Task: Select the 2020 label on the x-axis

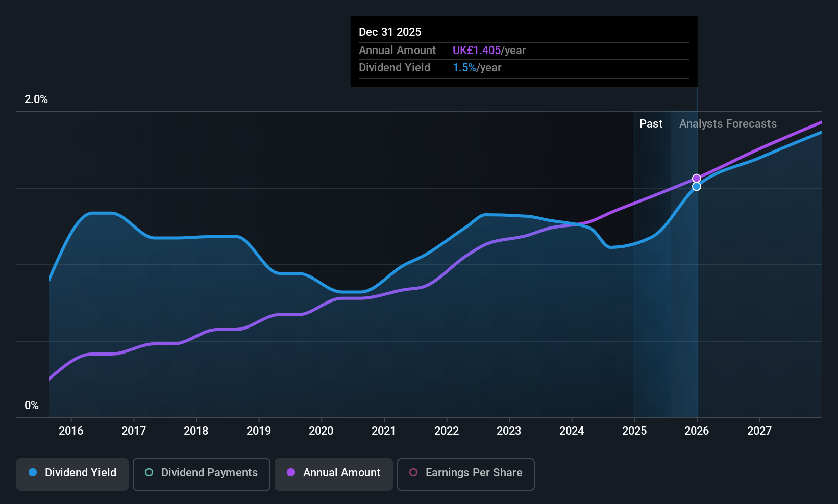Action: 321,431
